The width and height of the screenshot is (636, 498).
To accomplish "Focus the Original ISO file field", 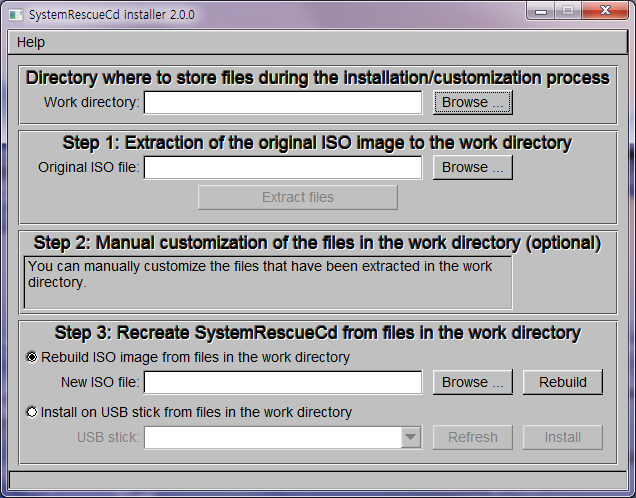I will coord(283,168).
